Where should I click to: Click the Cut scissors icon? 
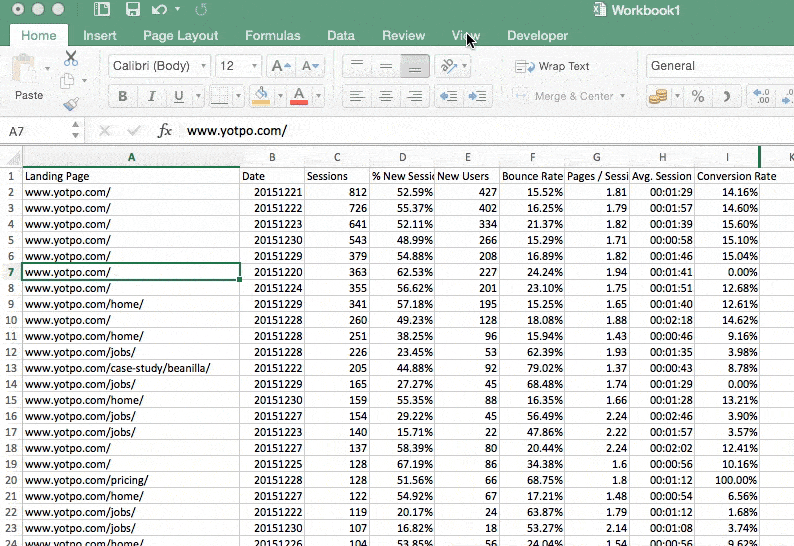[x=71, y=58]
